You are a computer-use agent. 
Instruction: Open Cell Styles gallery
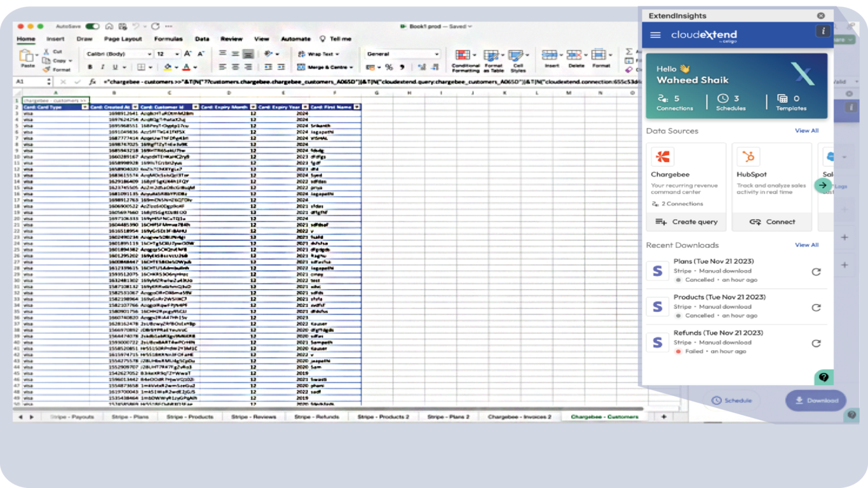[517, 60]
